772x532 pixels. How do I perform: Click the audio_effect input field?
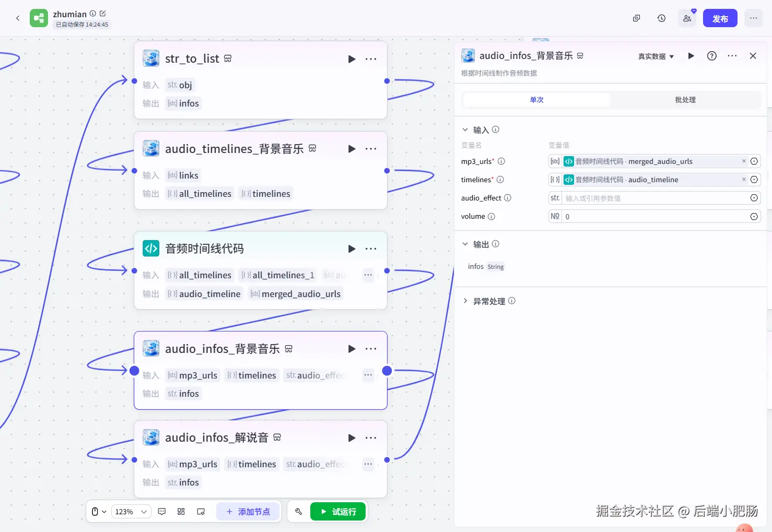point(655,198)
